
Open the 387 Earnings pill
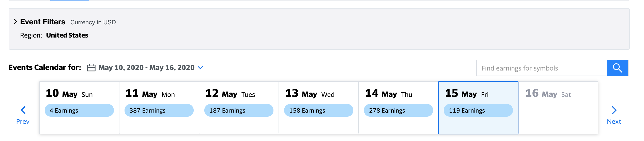click(159, 110)
